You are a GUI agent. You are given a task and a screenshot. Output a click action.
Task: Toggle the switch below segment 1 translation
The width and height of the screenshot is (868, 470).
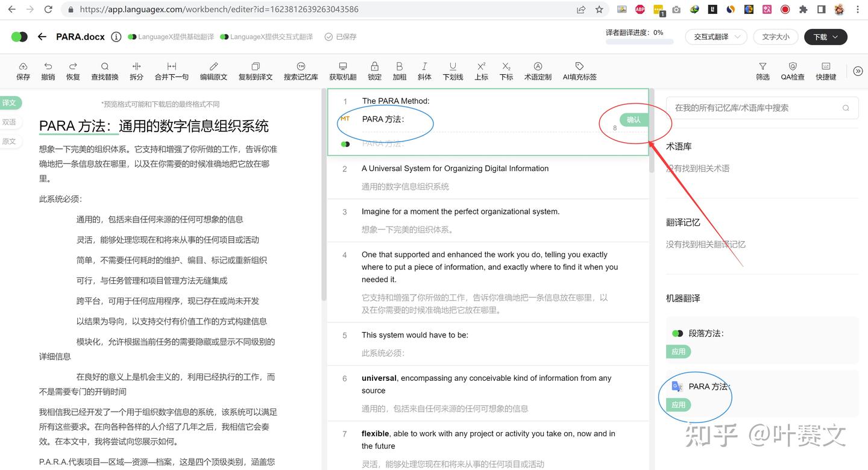pos(345,144)
